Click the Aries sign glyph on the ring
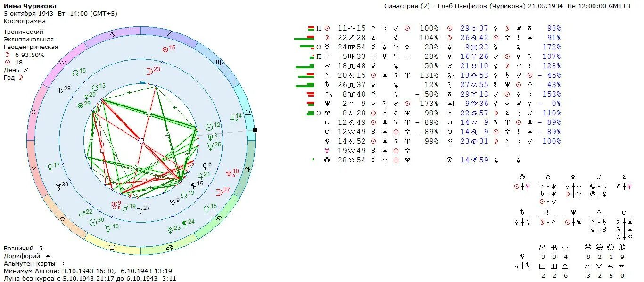Image resolution: width=644 pixels, height=282 pixels. [33, 169]
